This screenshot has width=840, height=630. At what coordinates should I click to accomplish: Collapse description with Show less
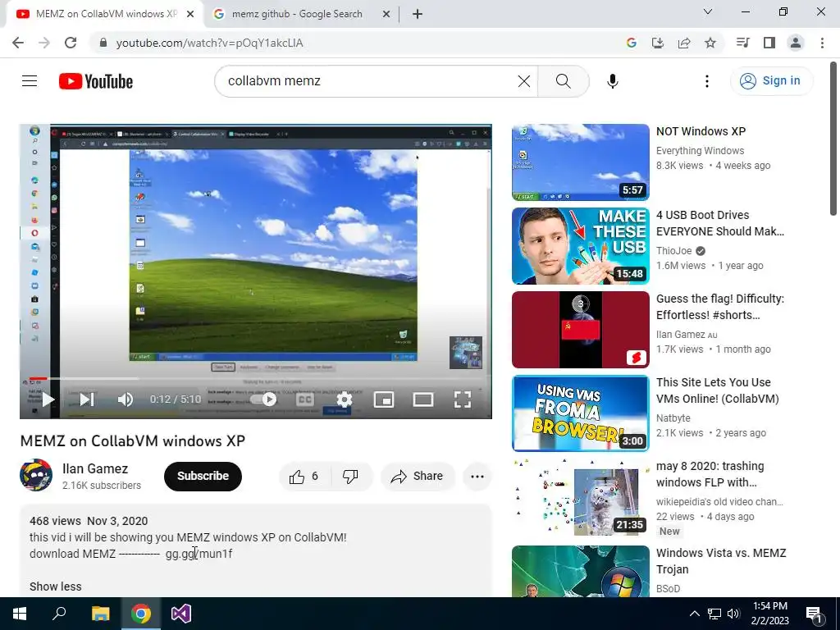coord(56,587)
